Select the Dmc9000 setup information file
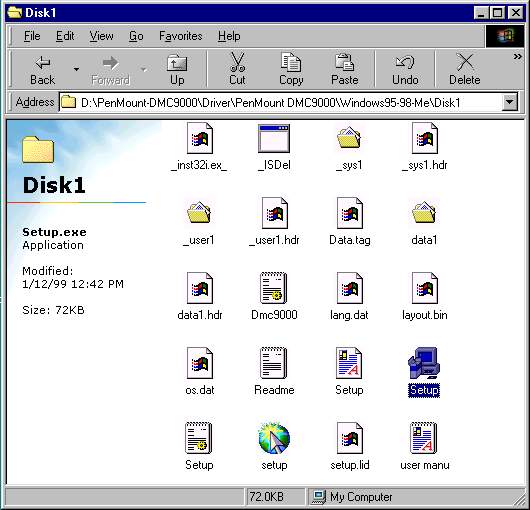Viewport: 530px width, 510px height. pyautogui.click(x=274, y=288)
